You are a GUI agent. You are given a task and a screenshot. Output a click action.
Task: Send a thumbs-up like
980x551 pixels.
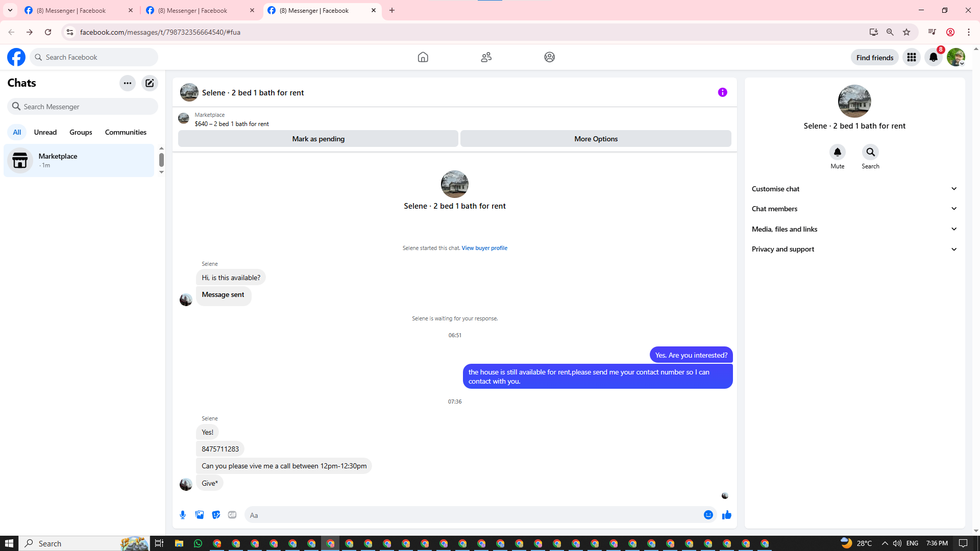726,515
